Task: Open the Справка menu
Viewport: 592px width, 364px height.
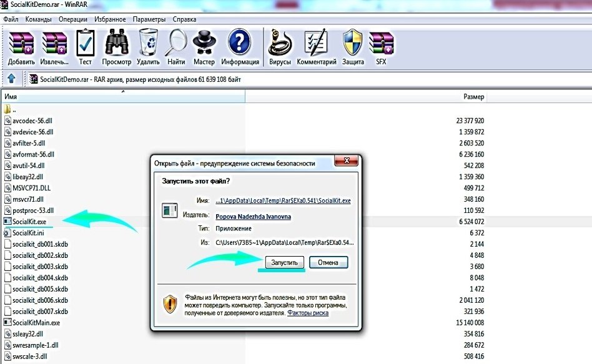Action: (184, 19)
